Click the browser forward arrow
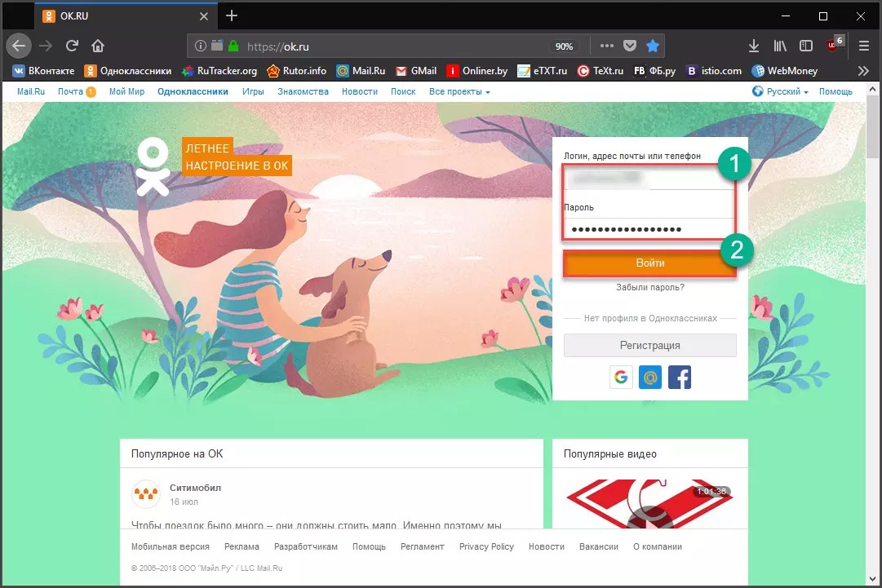Image resolution: width=882 pixels, height=588 pixels. (x=46, y=46)
